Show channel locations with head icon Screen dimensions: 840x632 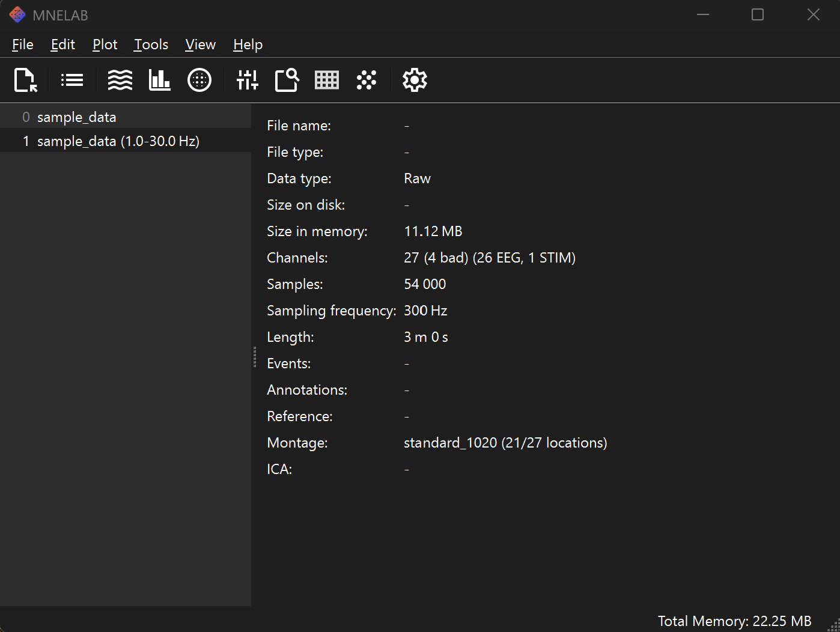pyautogui.click(x=199, y=80)
